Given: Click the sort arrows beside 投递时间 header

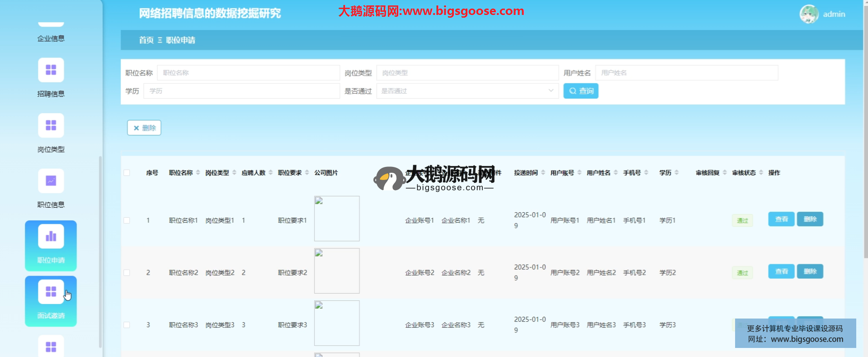Looking at the screenshot, I should click(x=543, y=172).
